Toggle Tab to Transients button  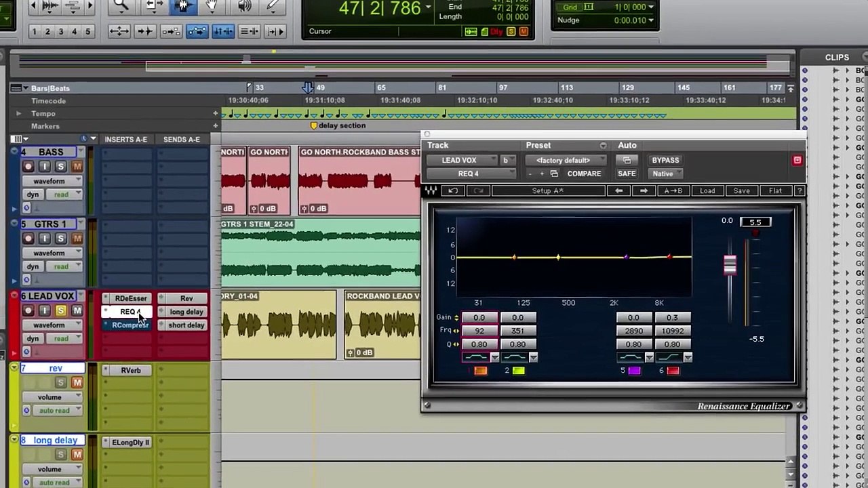144,31
